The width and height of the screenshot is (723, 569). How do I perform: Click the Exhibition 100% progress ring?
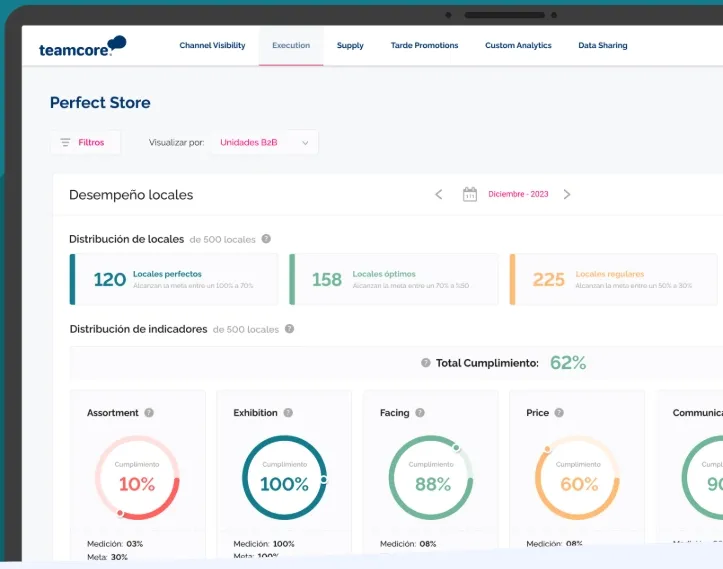284,477
